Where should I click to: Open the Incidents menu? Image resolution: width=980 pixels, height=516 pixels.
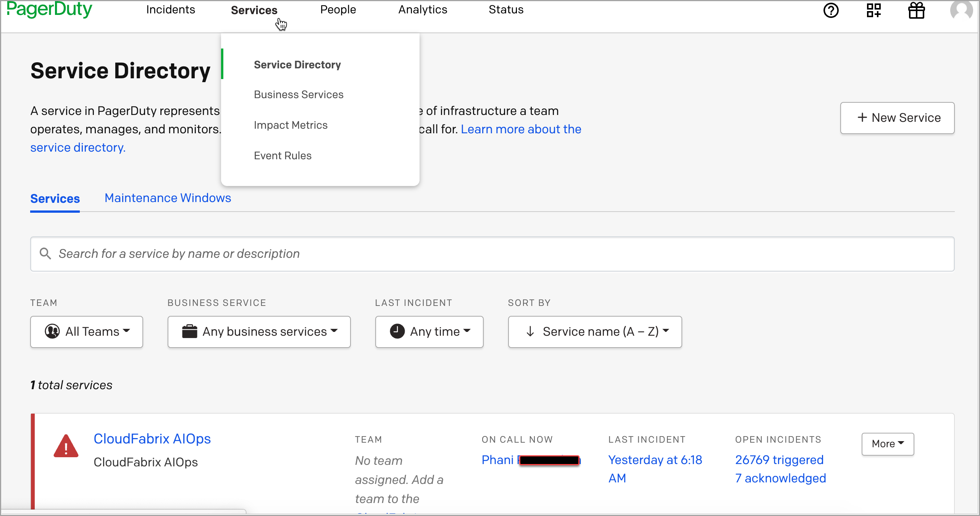(171, 10)
